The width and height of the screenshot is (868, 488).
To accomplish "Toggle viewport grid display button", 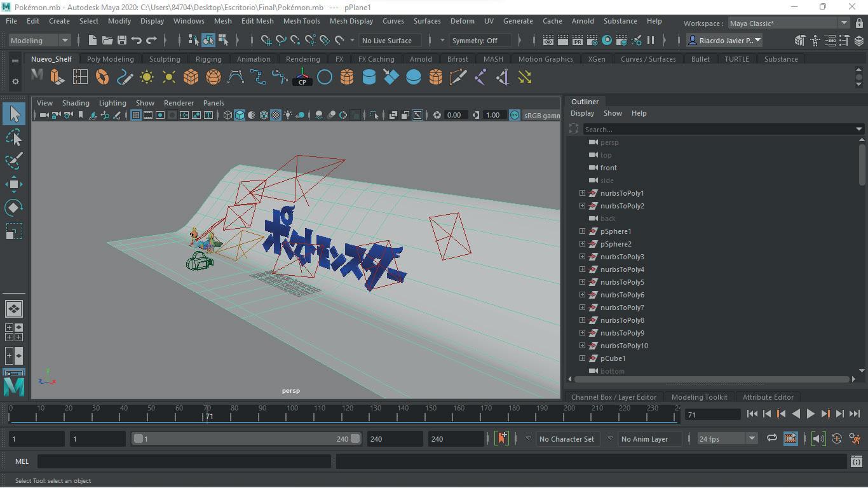I will tap(136, 115).
